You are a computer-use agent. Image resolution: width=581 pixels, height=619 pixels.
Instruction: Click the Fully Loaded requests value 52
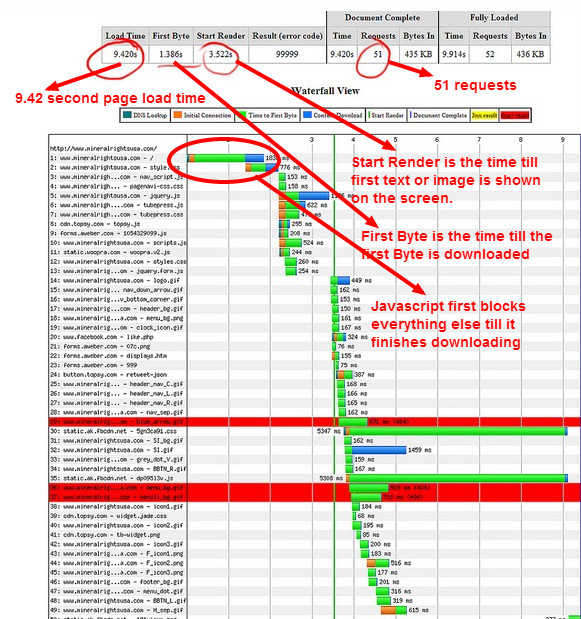[x=490, y=54]
